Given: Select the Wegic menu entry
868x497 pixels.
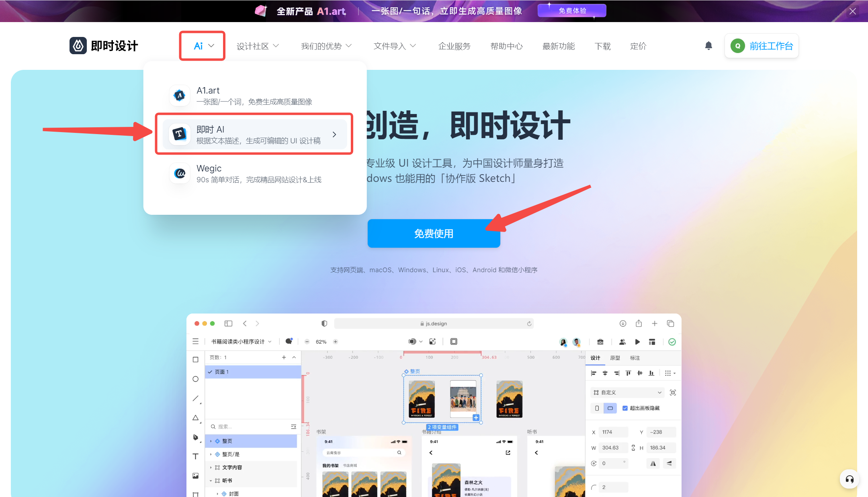Looking at the screenshot, I should point(255,173).
